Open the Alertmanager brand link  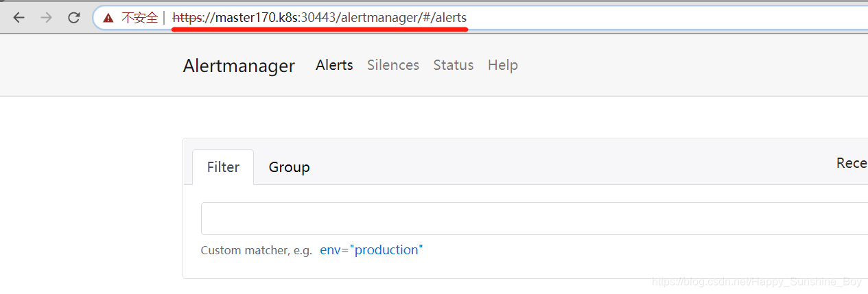coord(239,66)
